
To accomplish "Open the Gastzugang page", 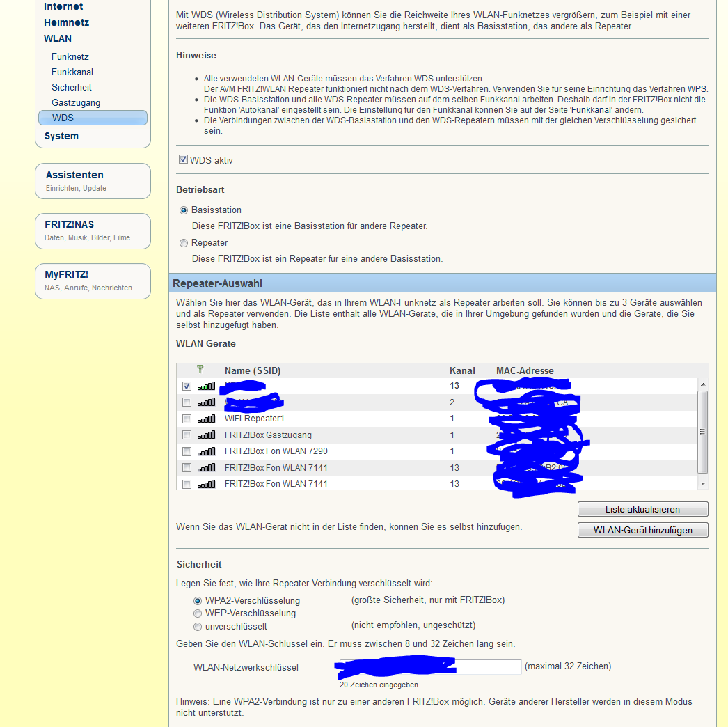I will pos(76,102).
